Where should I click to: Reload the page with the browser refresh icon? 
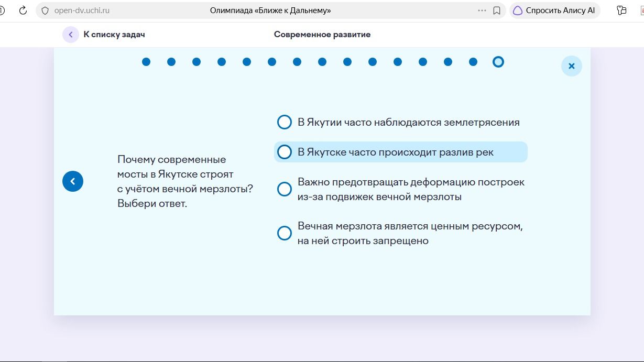[23, 10]
